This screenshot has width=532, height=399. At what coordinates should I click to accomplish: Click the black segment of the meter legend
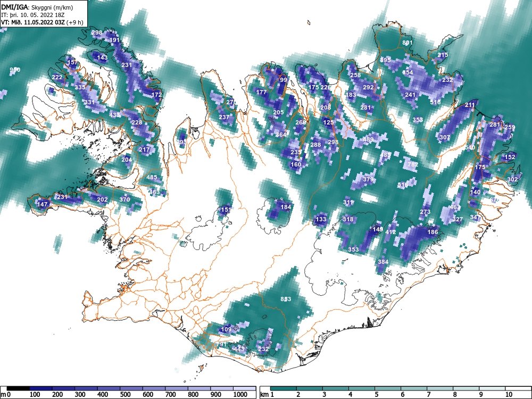pos(18,388)
